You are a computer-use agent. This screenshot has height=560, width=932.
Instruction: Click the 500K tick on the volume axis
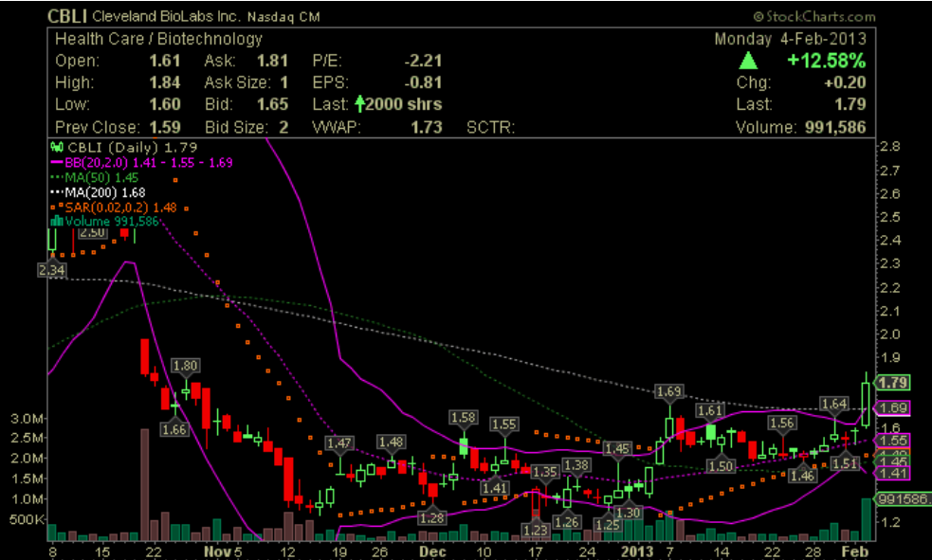coord(27,519)
